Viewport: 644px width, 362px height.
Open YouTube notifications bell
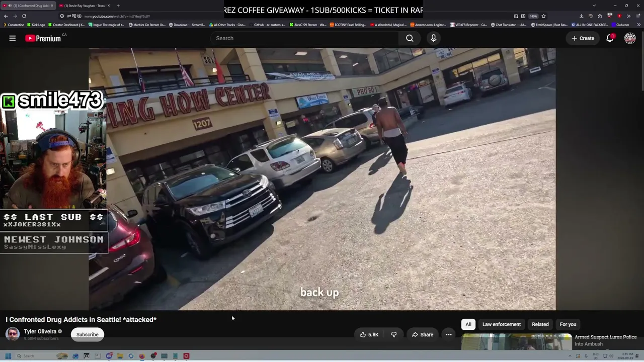tap(610, 38)
